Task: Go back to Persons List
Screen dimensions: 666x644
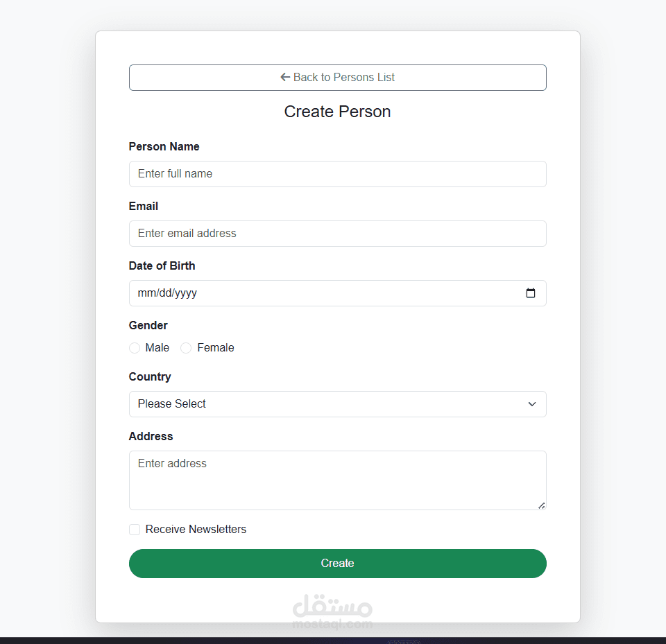Action: coord(337,78)
